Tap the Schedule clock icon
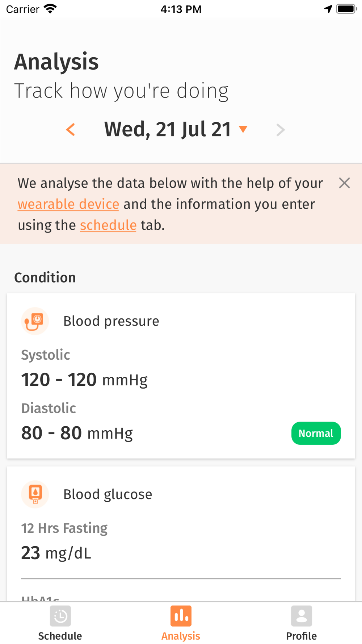This screenshot has height=644, width=362. coord(60,616)
